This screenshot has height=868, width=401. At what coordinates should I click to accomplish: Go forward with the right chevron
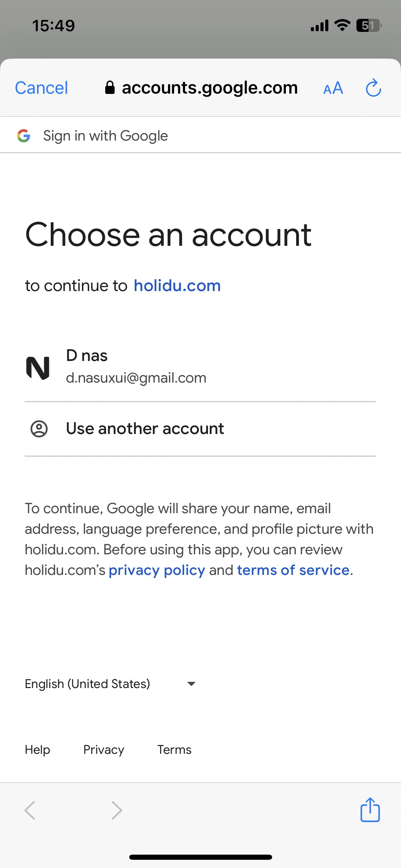[117, 810]
